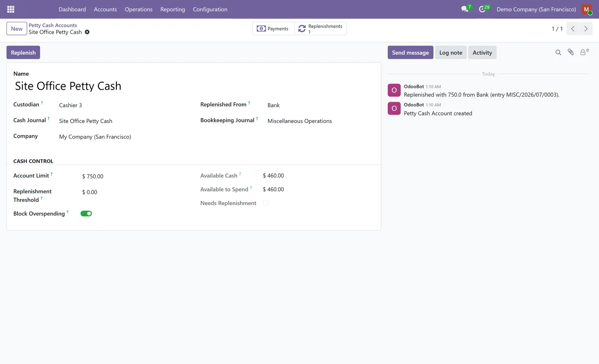
Task: Search messages with the magnifier icon
Action: coord(558,53)
